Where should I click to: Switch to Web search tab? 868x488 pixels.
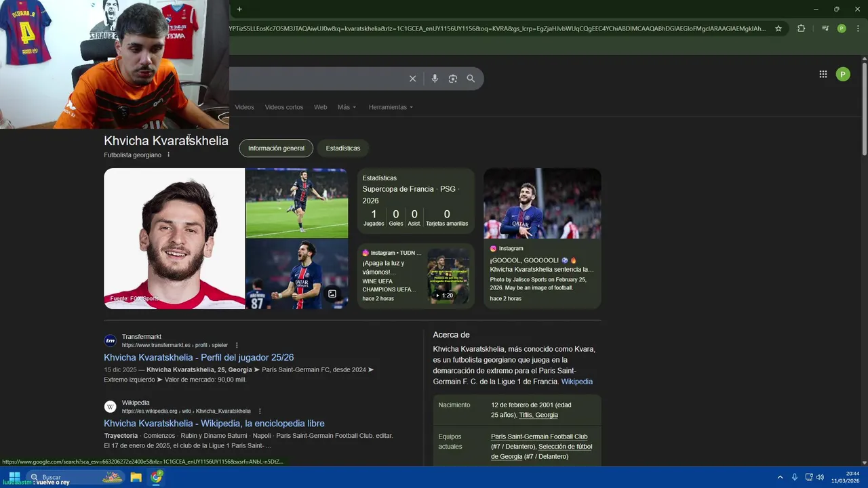(x=320, y=107)
